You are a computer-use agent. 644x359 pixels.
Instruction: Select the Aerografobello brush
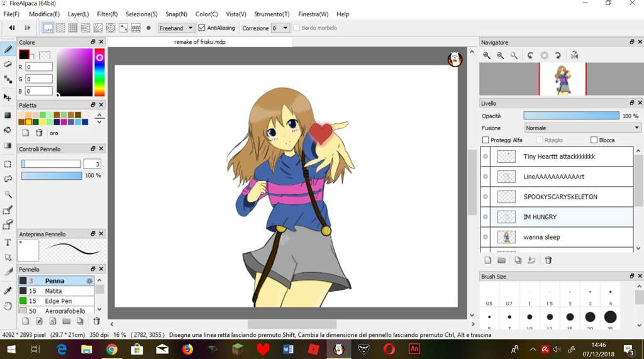56,311
